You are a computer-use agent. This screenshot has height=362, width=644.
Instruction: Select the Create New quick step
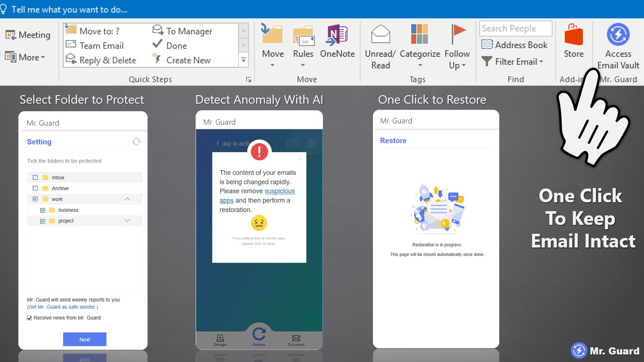(182, 60)
